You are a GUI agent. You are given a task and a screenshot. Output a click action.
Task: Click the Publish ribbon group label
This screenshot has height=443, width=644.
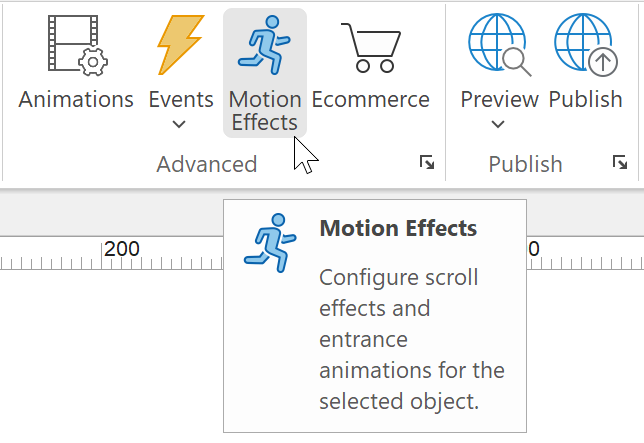525,164
